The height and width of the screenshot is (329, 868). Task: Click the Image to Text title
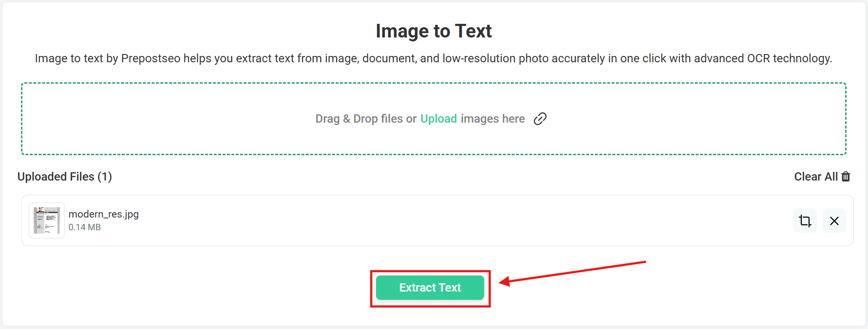434,31
